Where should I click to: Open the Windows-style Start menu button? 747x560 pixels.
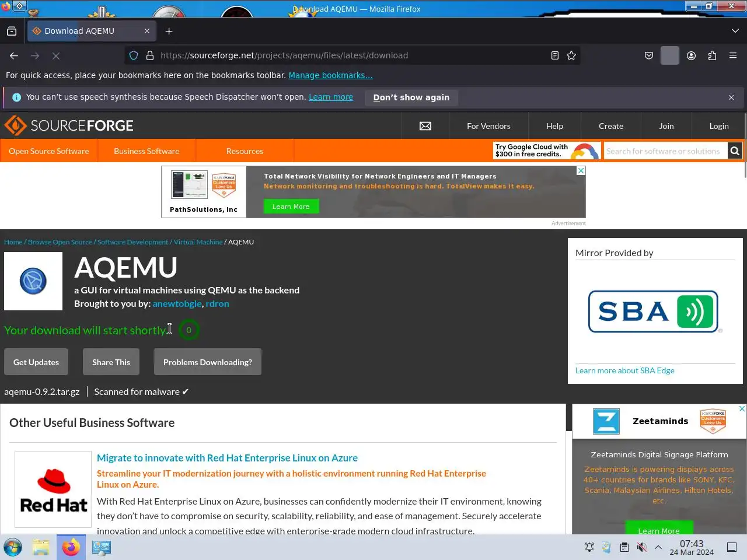click(13, 547)
